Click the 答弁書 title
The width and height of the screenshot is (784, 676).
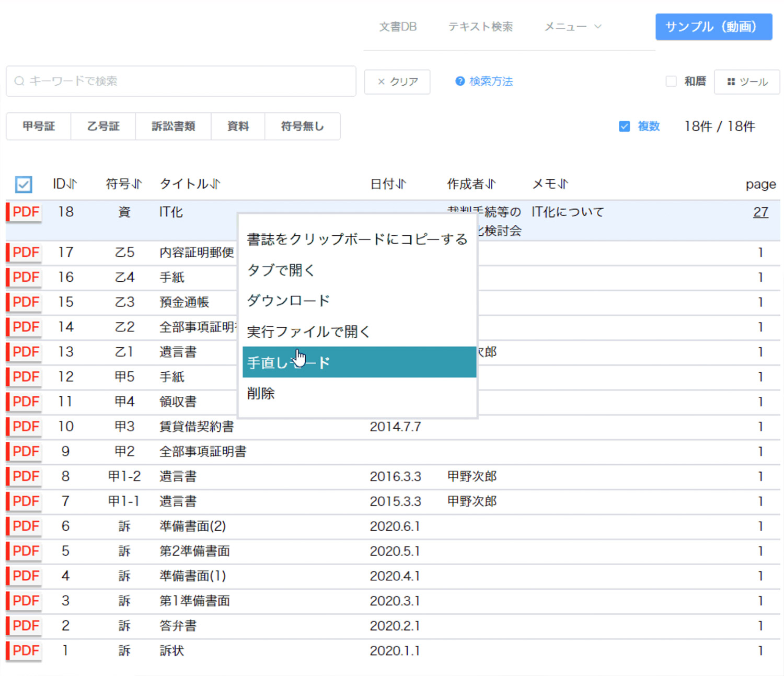point(178,626)
